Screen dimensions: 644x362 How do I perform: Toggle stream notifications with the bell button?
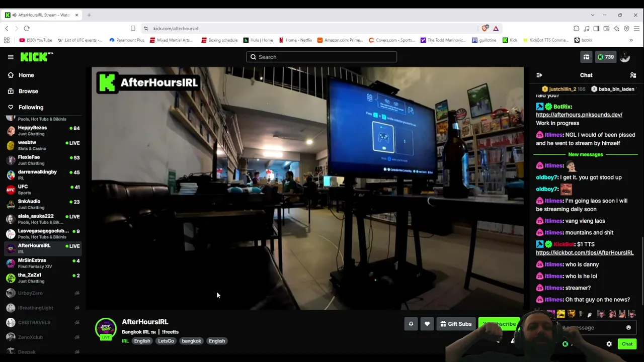tap(411, 324)
